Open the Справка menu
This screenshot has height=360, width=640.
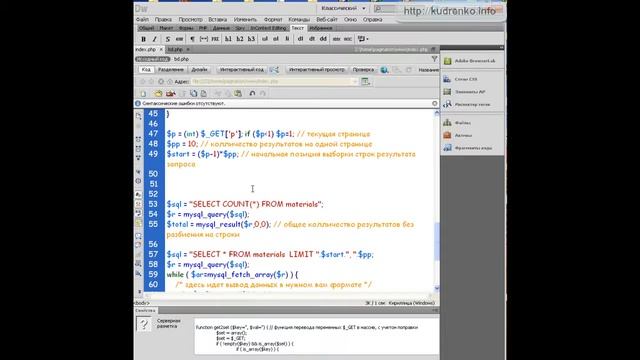pos(372,19)
